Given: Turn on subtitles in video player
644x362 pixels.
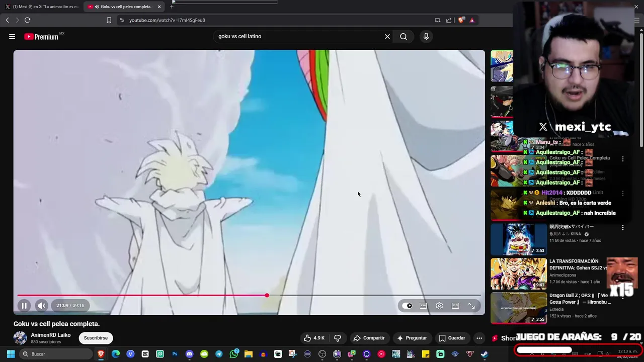Looking at the screenshot, I should 423,306.
